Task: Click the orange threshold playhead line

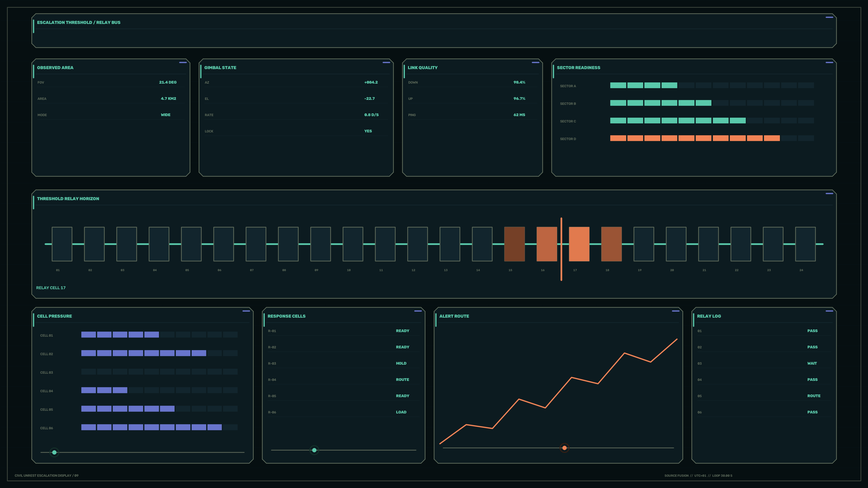Action: [x=561, y=249]
